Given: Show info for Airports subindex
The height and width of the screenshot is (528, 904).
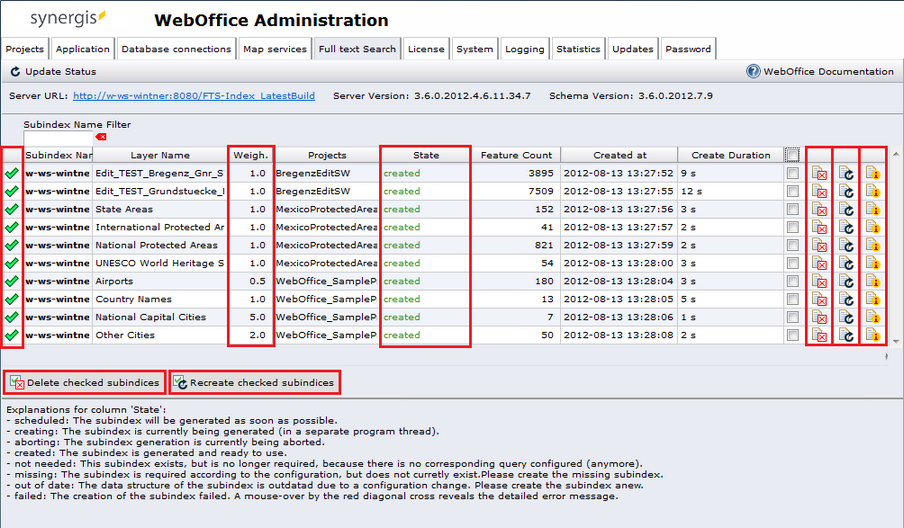Looking at the screenshot, I should (x=873, y=281).
